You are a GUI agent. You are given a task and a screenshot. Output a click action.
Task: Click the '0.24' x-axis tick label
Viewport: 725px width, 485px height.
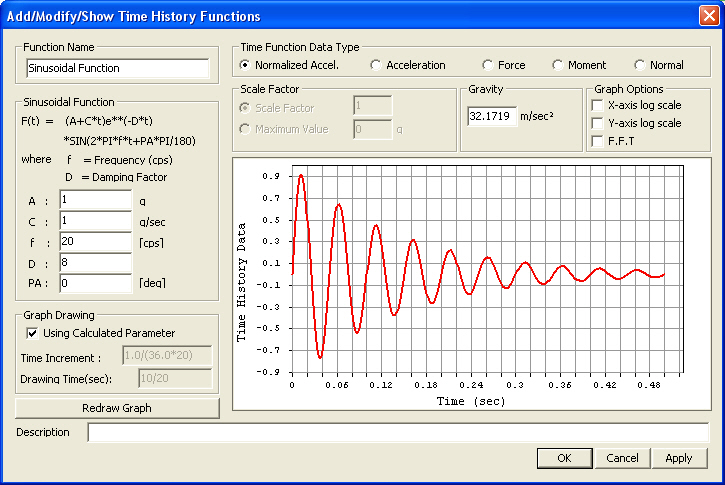tap(471, 385)
